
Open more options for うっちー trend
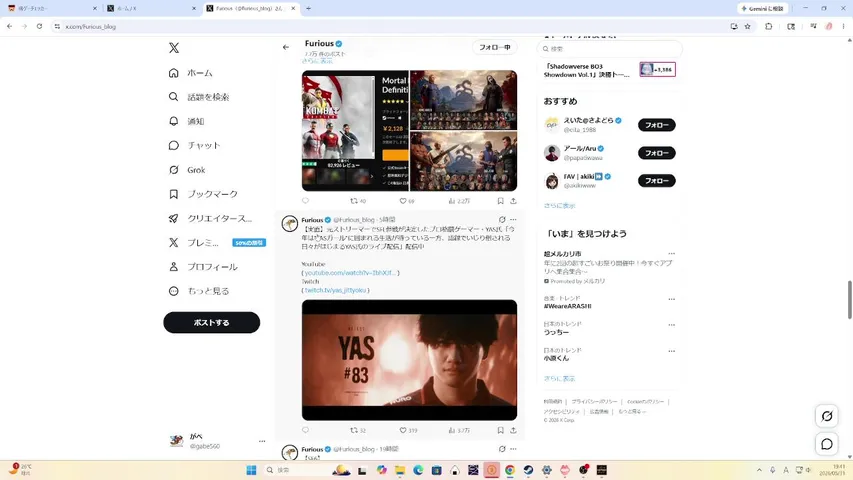[671, 325]
